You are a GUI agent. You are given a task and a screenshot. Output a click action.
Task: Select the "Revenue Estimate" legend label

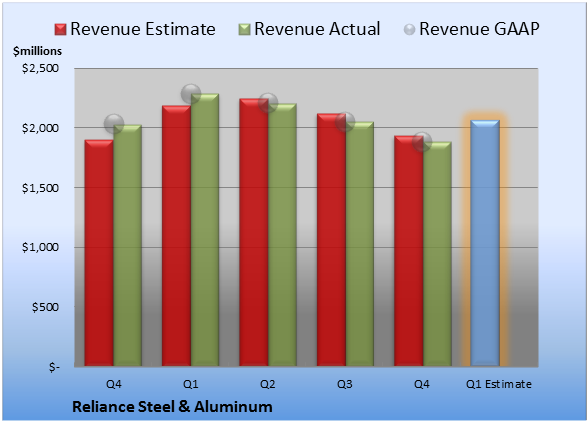pyautogui.click(x=143, y=29)
